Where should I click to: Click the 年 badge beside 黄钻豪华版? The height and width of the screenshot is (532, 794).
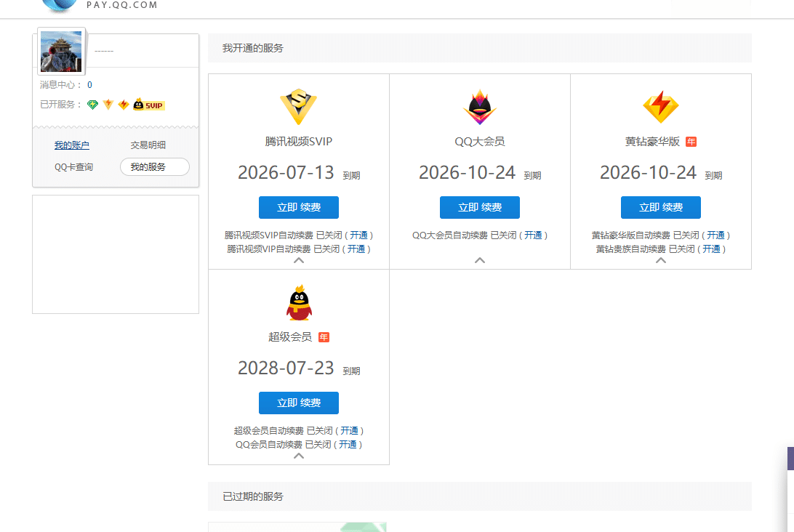coord(691,142)
